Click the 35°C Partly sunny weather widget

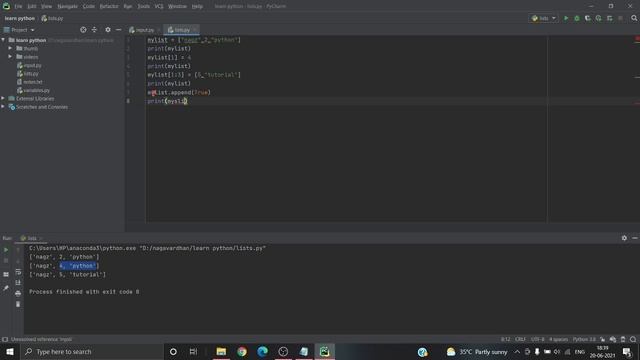tap(476, 352)
